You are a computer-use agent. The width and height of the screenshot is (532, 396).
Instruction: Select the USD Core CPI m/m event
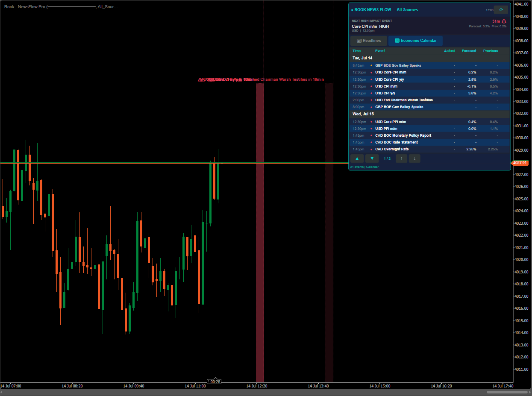pyautogui.click(x=429, y=72)
